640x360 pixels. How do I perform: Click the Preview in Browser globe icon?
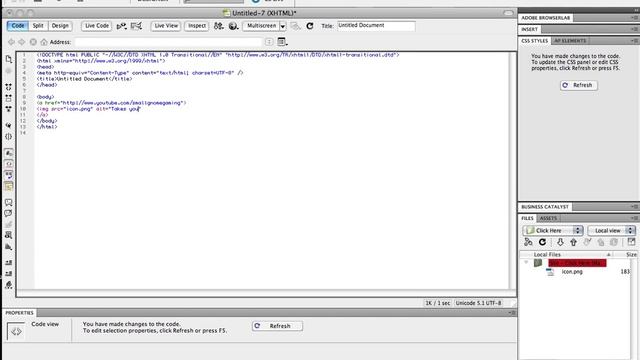pyautogui.click(x=233, y=26)
